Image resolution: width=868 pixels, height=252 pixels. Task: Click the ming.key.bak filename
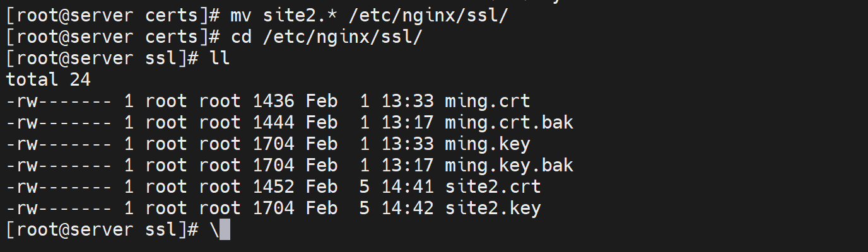[508, 165]
